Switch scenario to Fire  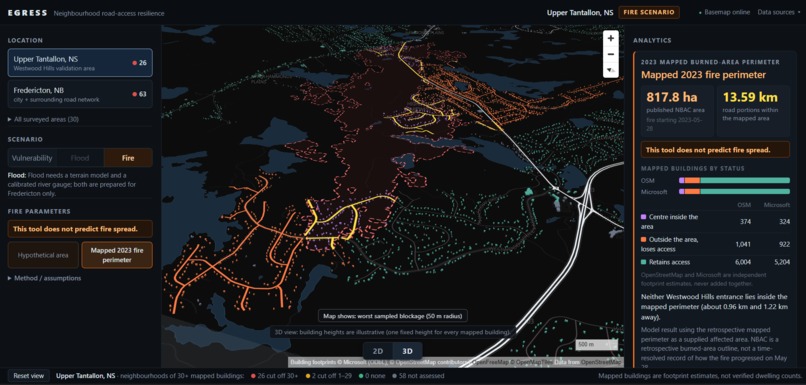(x=128, y=158)
